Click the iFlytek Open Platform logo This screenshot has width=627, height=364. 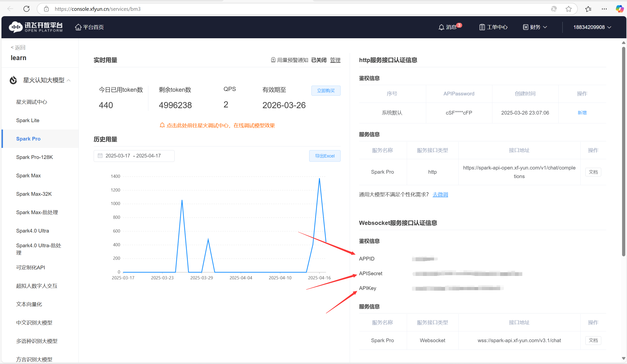coord(36,27)
